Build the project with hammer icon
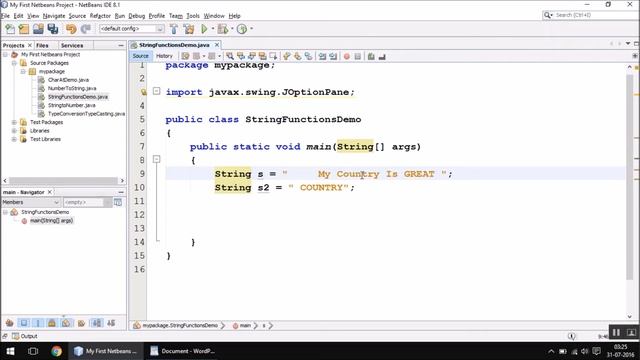The image size is (640, 360). [173, 29]
